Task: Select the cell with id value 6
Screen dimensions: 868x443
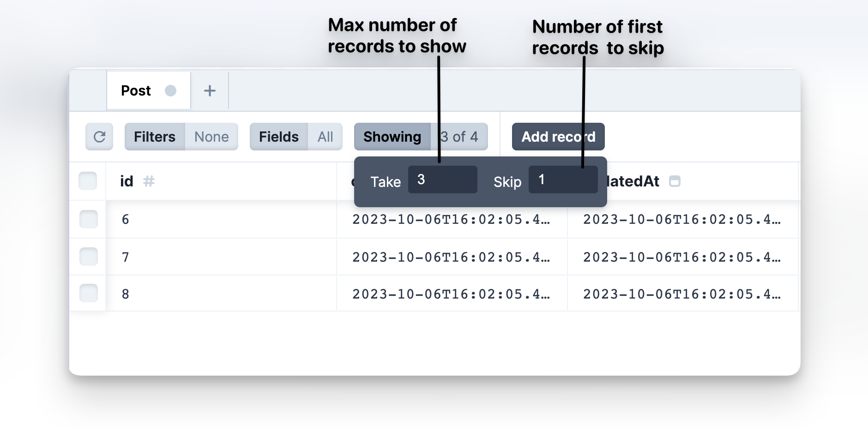Action: coord(221,219)
